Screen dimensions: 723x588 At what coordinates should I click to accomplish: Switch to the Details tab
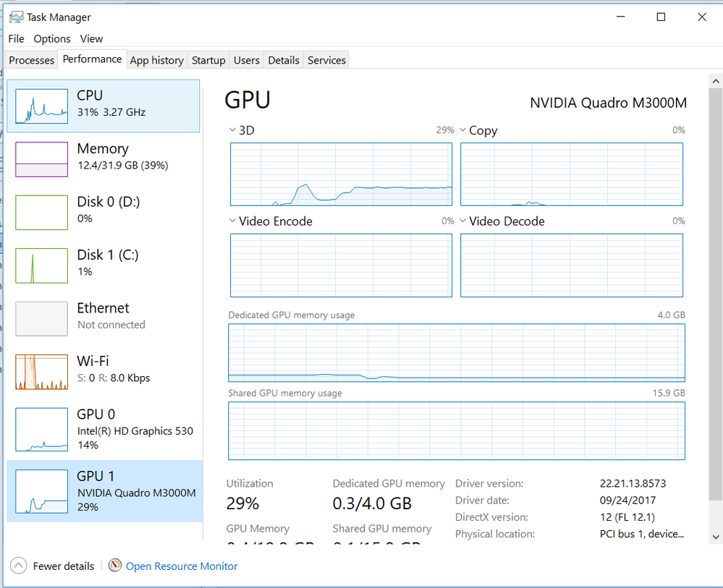point(284,60)
